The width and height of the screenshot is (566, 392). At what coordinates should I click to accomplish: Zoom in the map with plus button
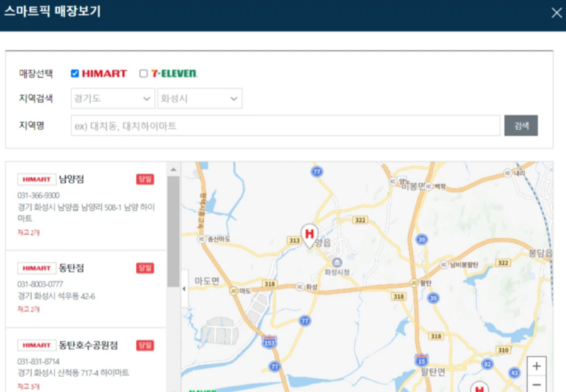coord(536,367)
